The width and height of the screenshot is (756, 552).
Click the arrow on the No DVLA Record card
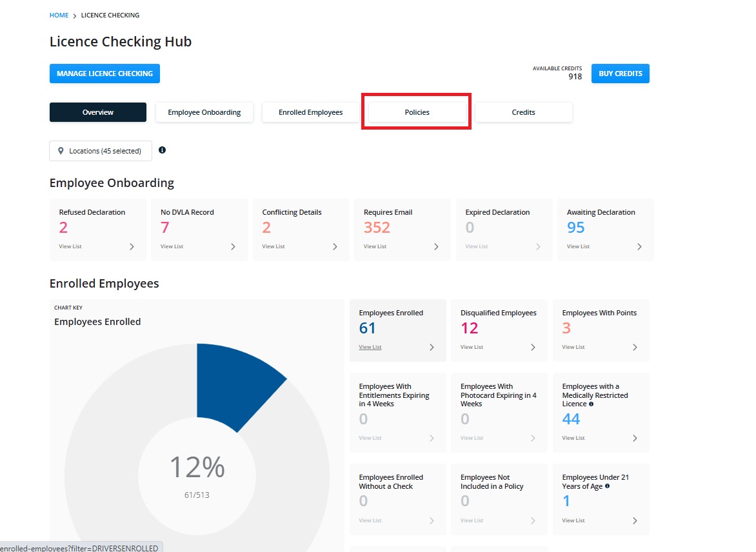233,246
